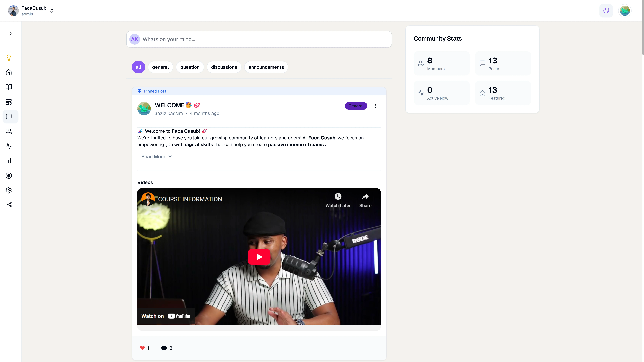Open comments with the speech bubble icon
This screenshot has height=362, width=644.
coord(164,348)
